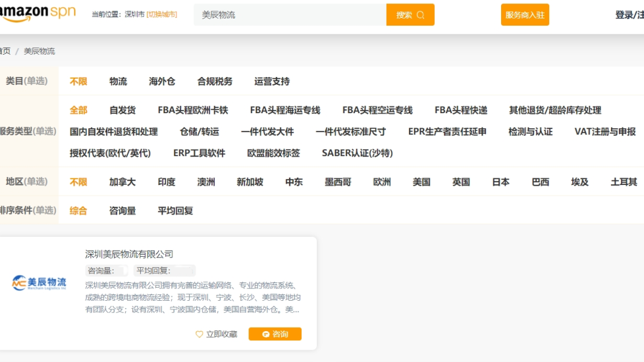Image resolution: width=644 pixels, height=362 pixels.
Task: Click the 平均回复 tag on the card
Action: [165, 271]
